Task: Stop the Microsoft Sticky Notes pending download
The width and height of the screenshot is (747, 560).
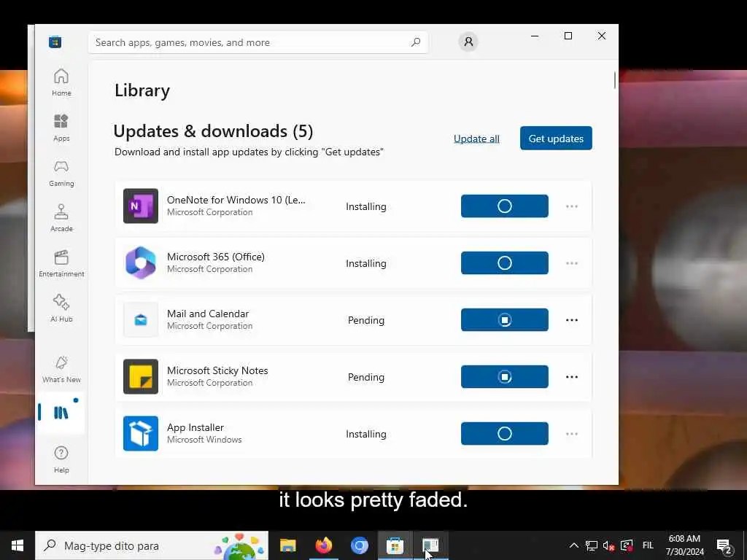Action: [x=505, y=377]
